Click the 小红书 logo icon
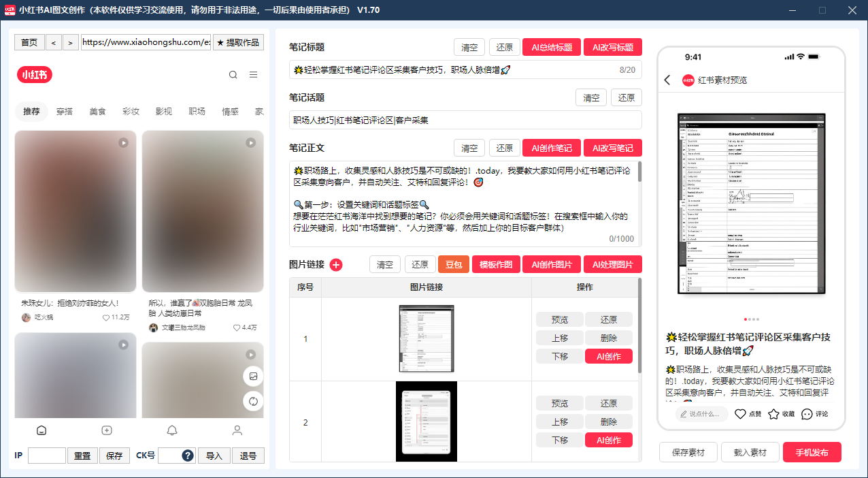 (x=34, y=74)
